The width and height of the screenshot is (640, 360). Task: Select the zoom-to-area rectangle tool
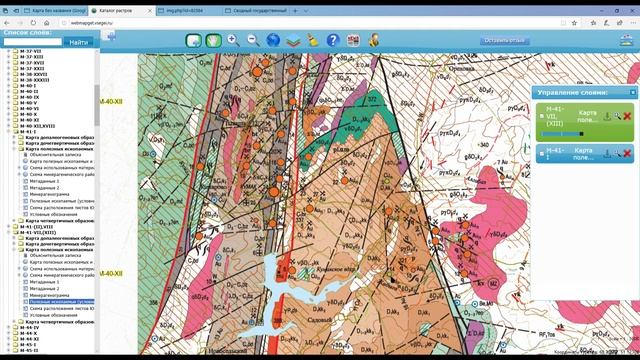[193, 40]
